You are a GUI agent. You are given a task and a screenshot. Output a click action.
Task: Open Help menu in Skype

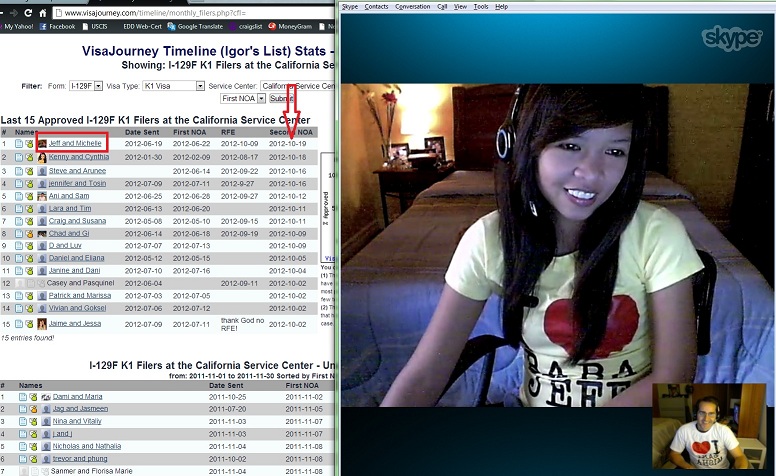501,6
